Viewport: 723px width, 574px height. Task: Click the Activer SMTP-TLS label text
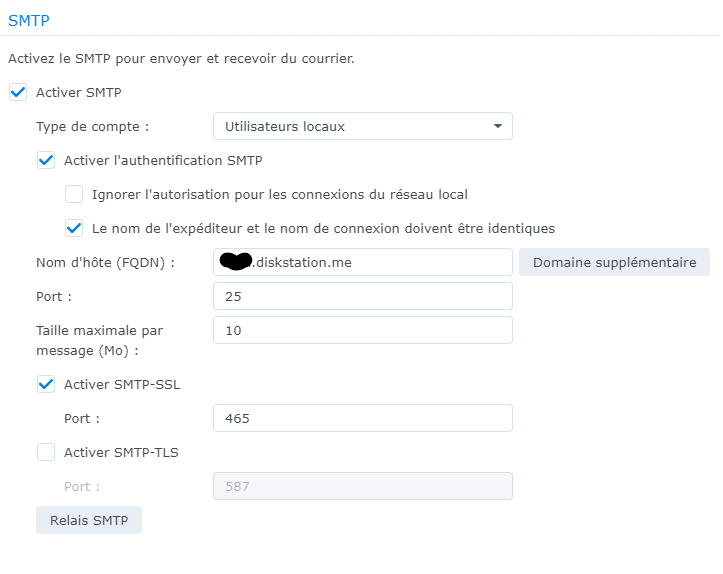click(x=121, y=452)
